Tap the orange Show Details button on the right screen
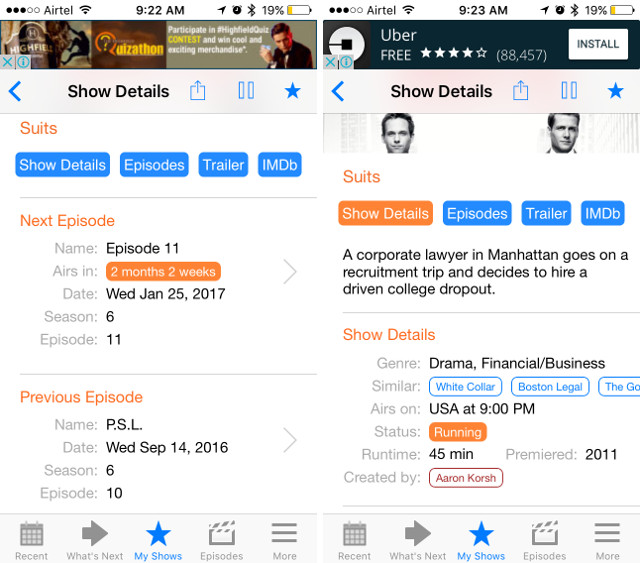 tap(386, 213)
